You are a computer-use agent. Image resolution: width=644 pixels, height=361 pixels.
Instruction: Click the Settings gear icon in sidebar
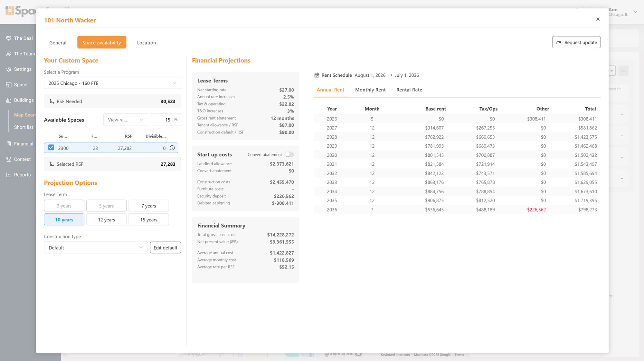[9, 69]
